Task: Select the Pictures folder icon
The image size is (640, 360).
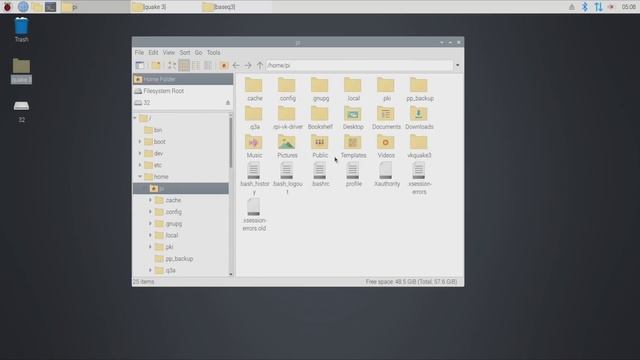Action: 287,147
